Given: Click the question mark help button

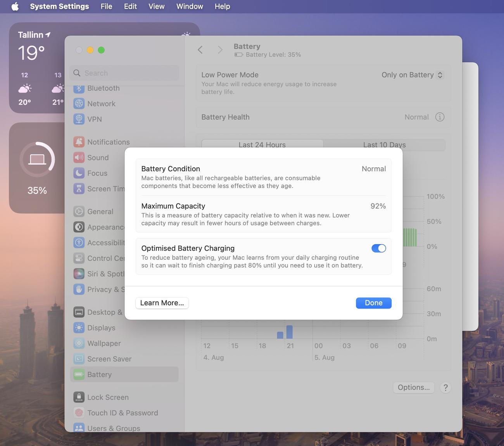Looking at the screenshot, I should pyautogui.click(x=445, y=387).
